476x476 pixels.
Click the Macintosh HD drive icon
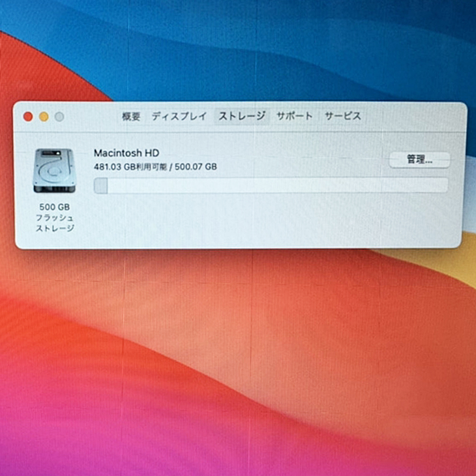[54, 171]
